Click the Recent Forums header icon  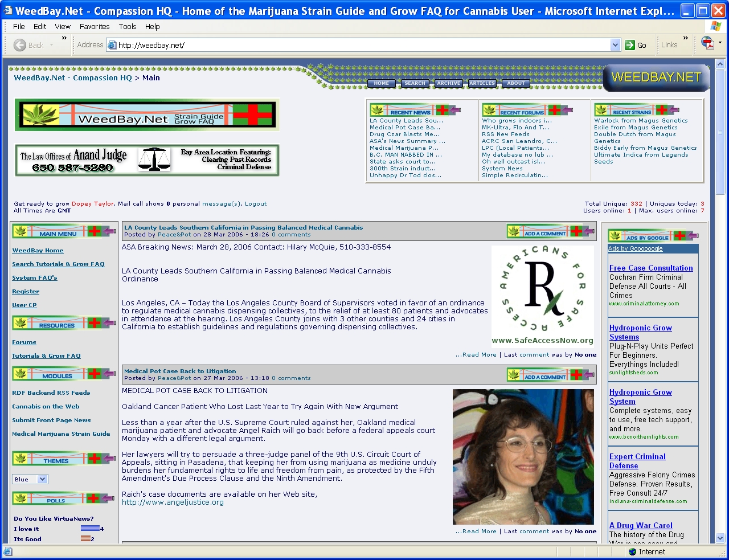click(527, 110)
